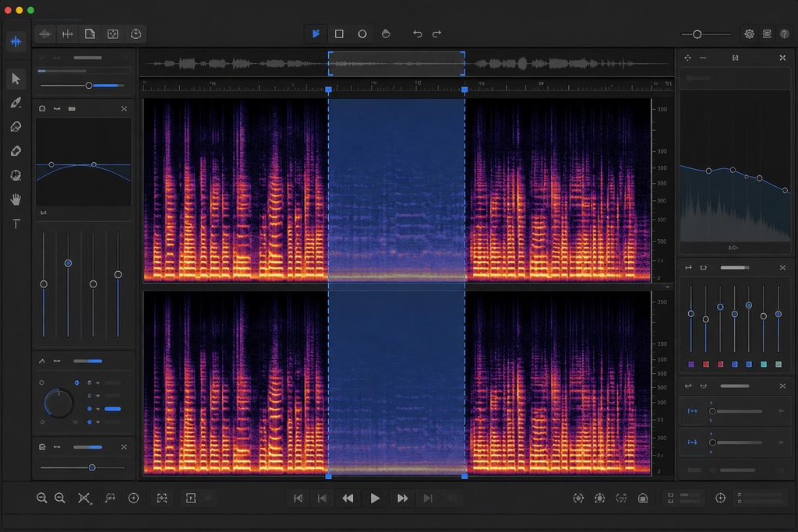Click the collapse caret icon in knob panel header
Image resolution: width=798 pixels, height=532 pixels.
tap(42, 361)
